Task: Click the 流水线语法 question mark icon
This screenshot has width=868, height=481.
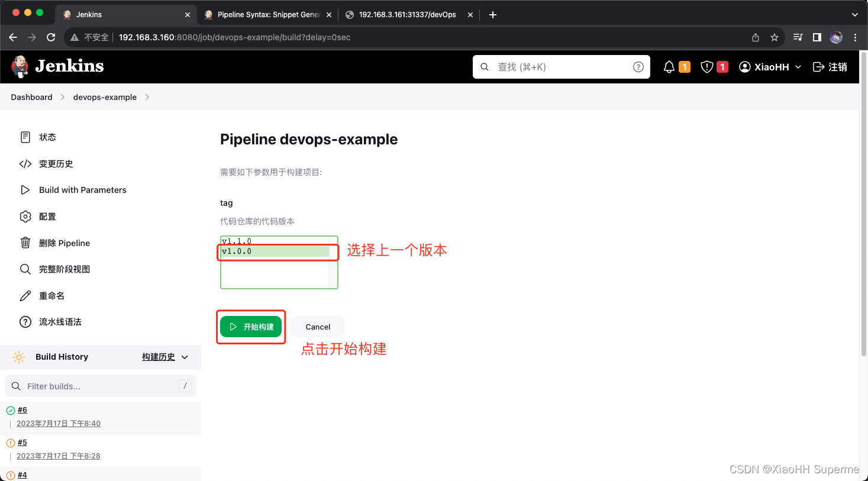Action: coord(25,322)
